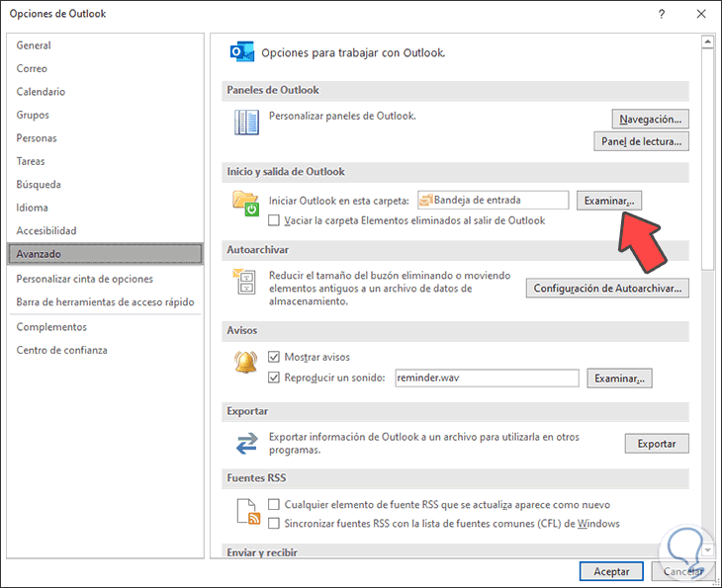Go to the Personas category

pos(106,138)
